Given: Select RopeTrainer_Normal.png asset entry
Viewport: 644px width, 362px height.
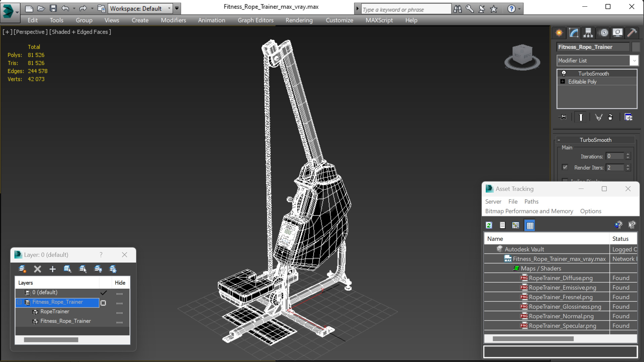Looking at the screenshot, I should 561,316.
